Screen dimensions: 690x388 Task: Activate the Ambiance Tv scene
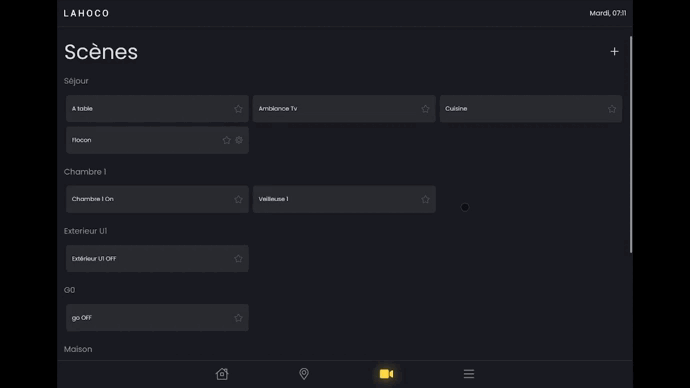pos(344,109)
